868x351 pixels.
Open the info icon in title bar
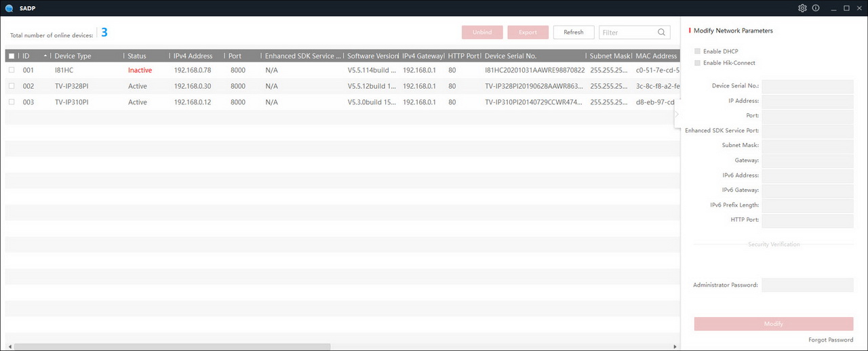click(816, 8)
